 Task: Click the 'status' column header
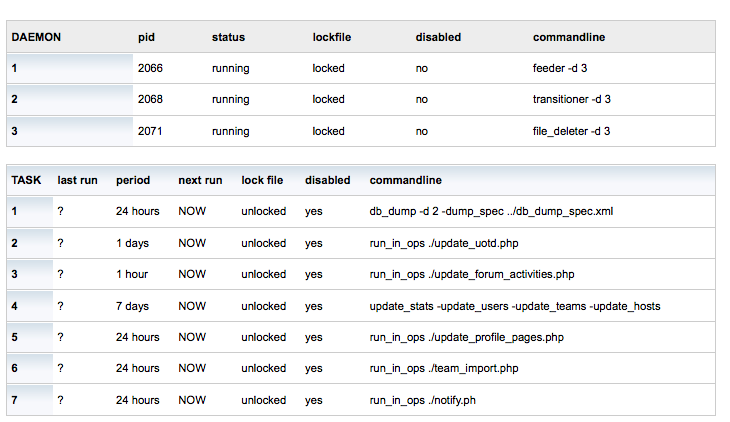pyautogui.click(x=228, y=37)
